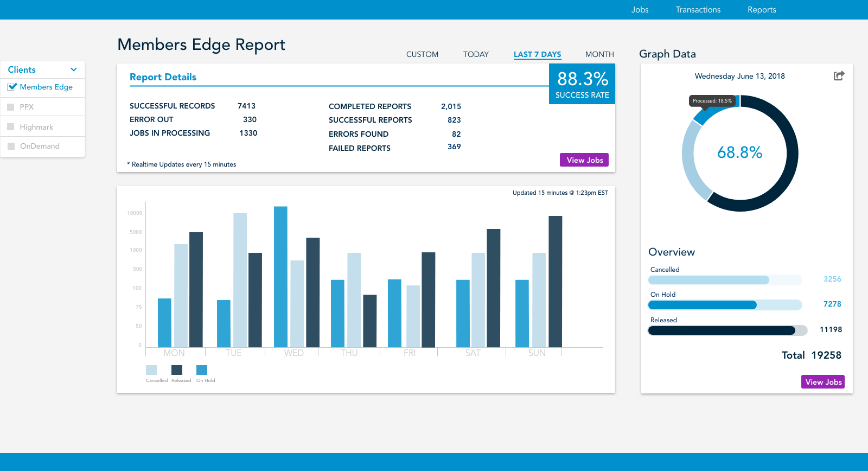Click View Jobs in Report Details card
The image size is (868, 471).
[584, 160]
